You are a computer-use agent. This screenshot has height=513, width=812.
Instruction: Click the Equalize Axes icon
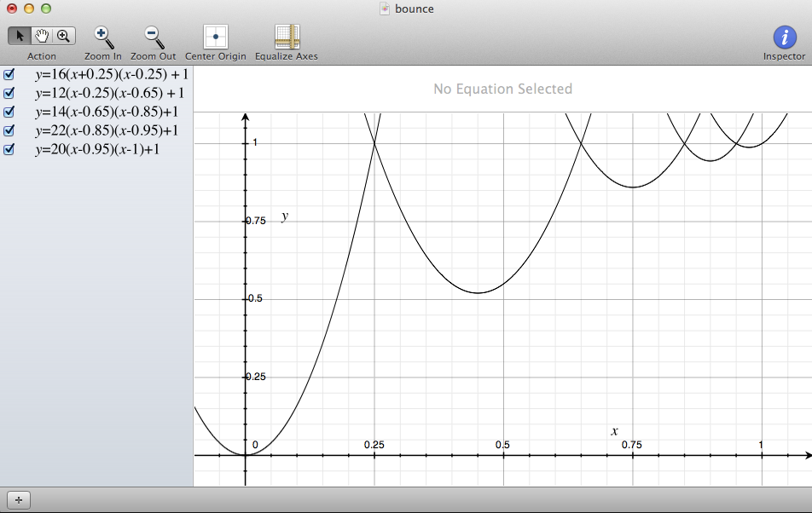pyautogui.click(x=287, y=37)
